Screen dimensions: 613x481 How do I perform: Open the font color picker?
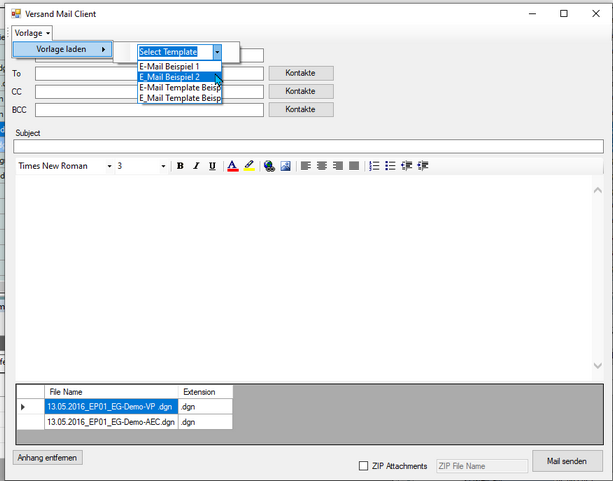[x=233, y=166]
